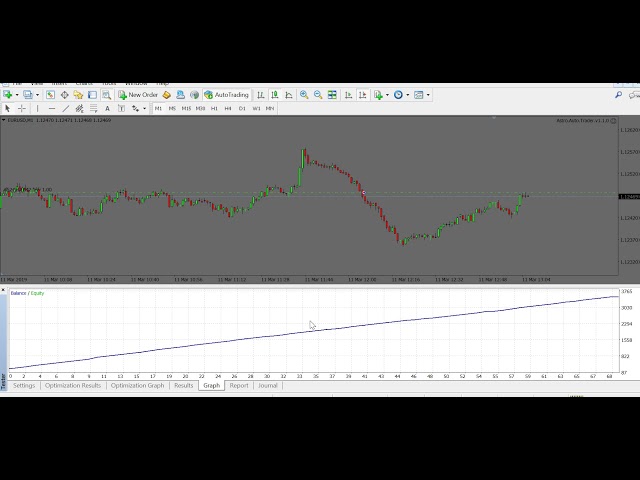Viewport: 640px width, 480px height.
Task: Select the M5 timeframe
Action: click(x=172, y=108)
